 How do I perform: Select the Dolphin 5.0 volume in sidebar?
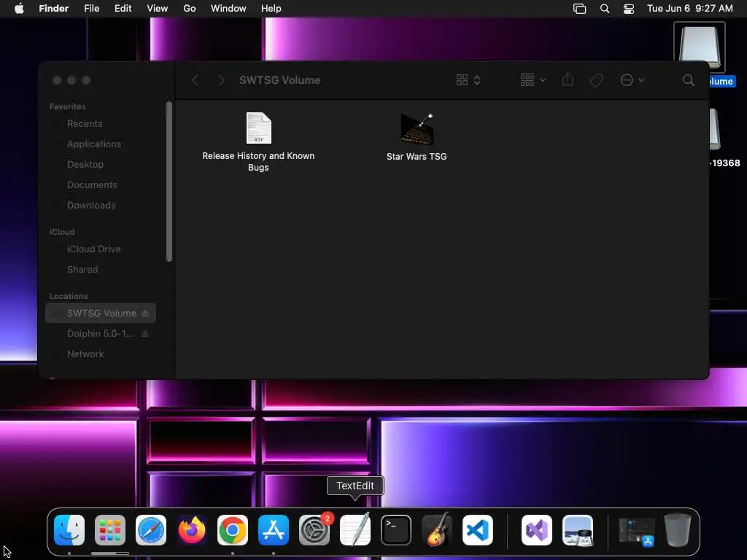[100, 334]
